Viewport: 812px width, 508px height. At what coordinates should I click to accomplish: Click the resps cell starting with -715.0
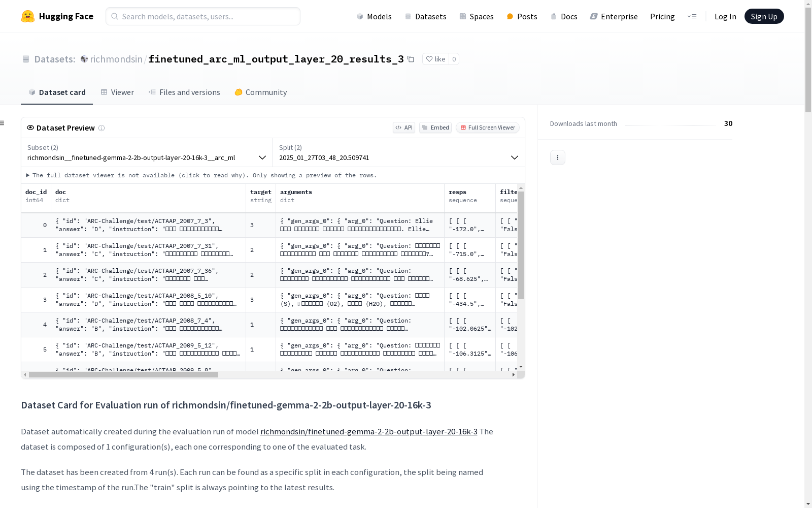pos(470,250)
